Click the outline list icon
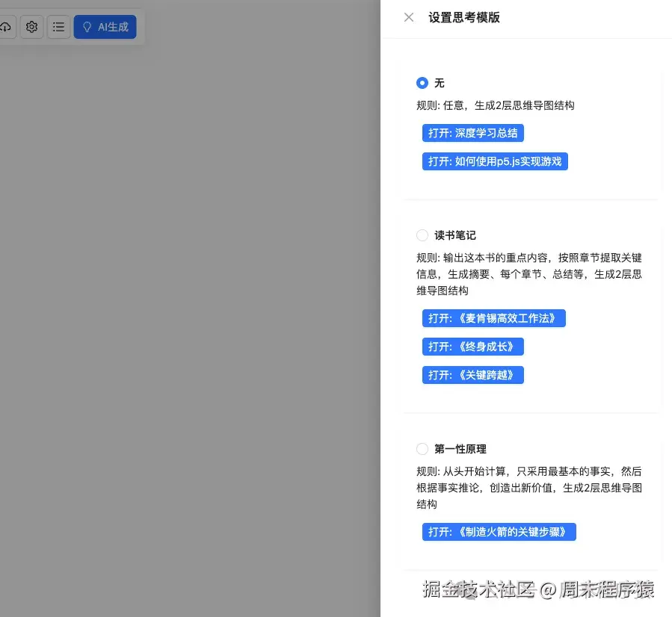 (58, 27)
